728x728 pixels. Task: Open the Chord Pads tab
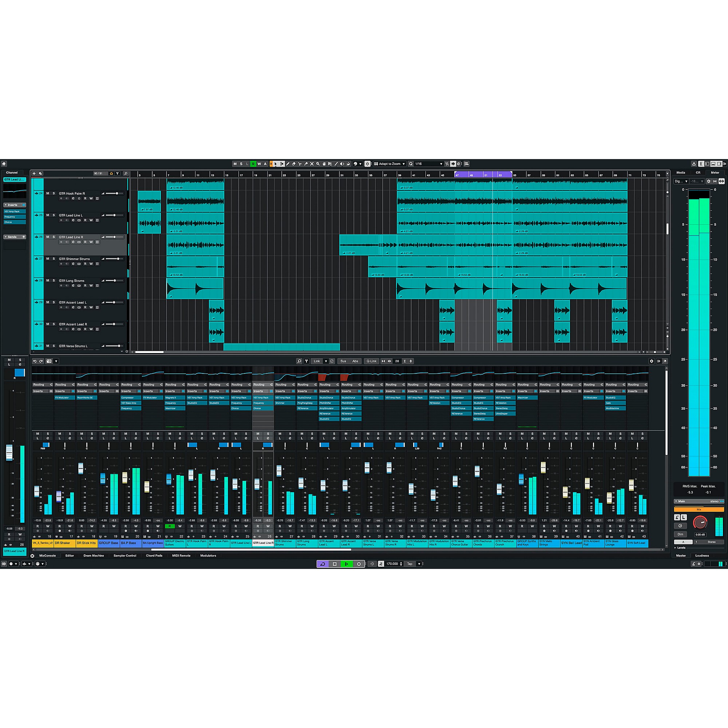[x=154, y=555]
